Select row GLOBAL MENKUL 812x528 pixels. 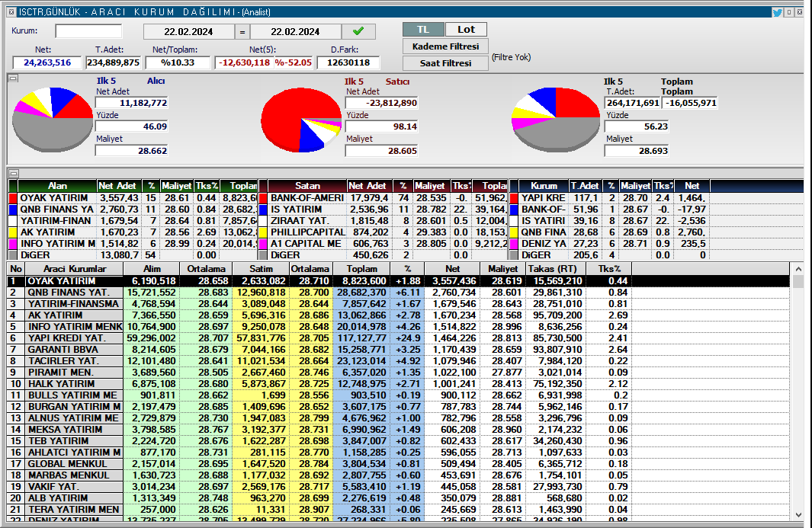click(399, 464)
